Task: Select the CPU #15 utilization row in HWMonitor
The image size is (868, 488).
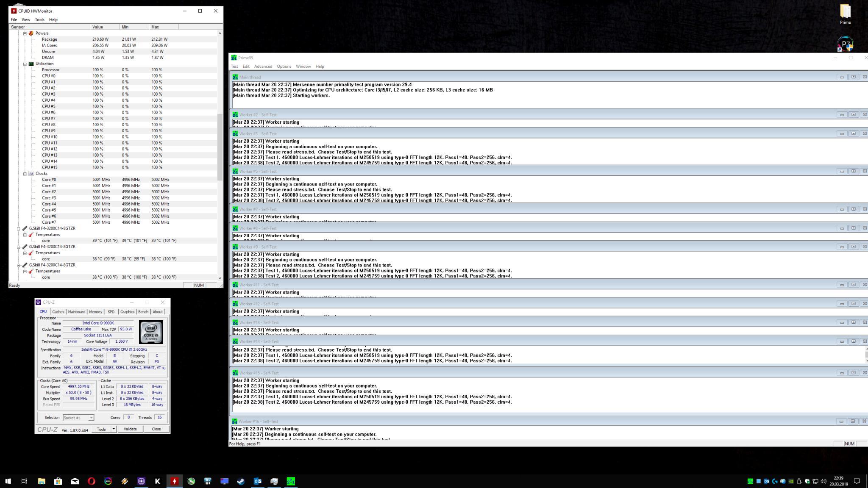Action: (x=114, y=167)
